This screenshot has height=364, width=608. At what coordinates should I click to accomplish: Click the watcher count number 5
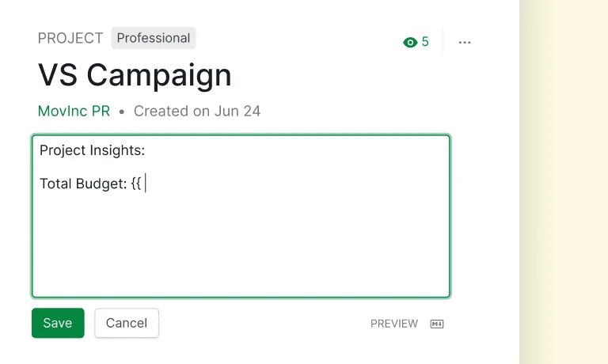pyautogui.click(x=425, y=41)
